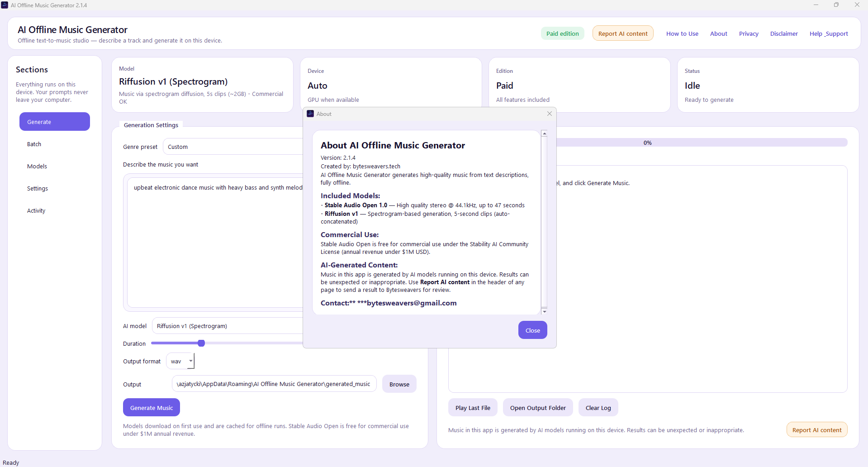
Task: Click Open Output Folder button
Action: (538, 408)
